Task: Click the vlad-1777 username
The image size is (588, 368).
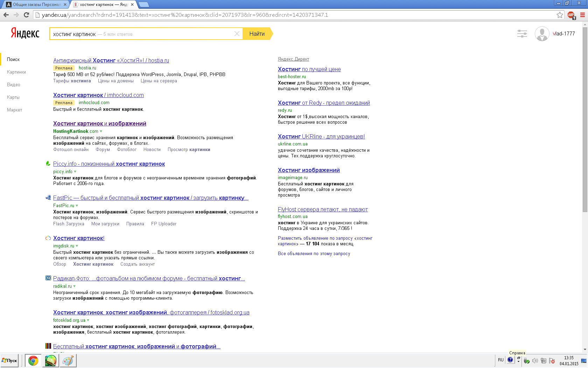Action: (564, 34)
